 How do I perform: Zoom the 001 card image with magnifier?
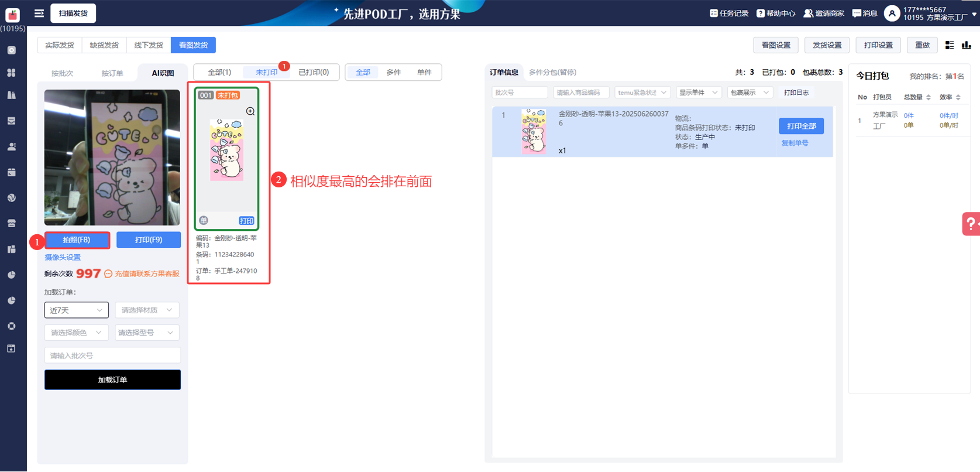click(x=250, y=111)
